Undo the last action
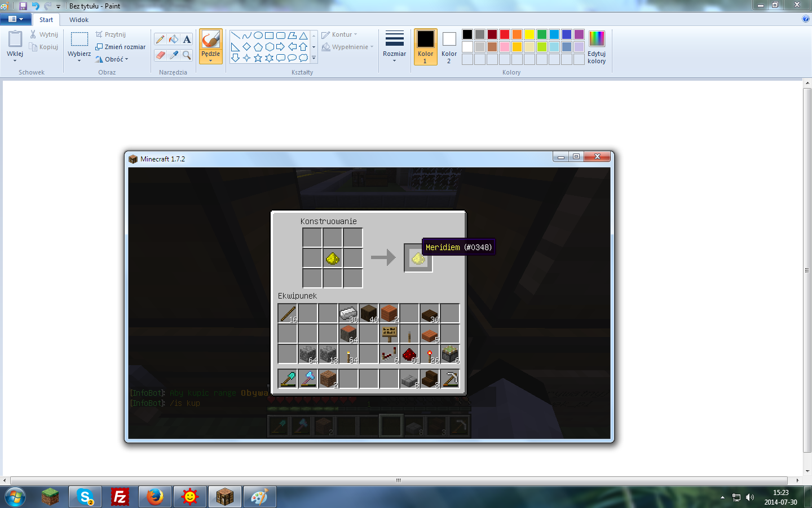812x508 pixels. pos(36,6)
